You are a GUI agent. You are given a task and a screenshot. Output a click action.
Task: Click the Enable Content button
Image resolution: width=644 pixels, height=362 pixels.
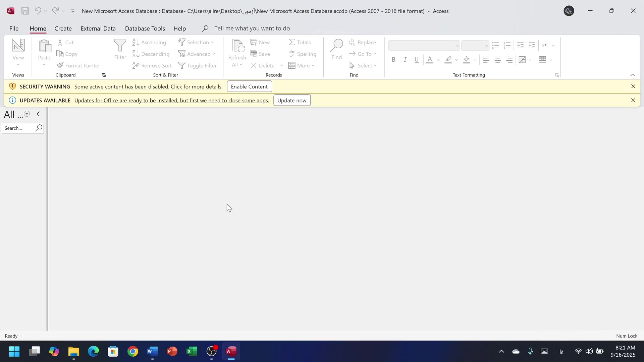pyautogui.click(x=249, y=86)
